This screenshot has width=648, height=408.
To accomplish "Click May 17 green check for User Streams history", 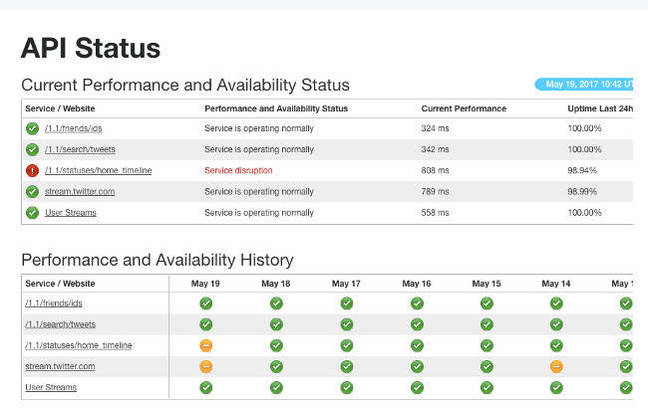I will [x=346, y=387].
